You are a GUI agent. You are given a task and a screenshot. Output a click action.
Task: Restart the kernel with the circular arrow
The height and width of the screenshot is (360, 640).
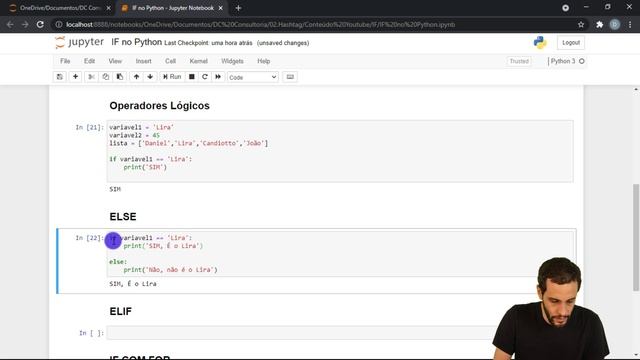205,77
